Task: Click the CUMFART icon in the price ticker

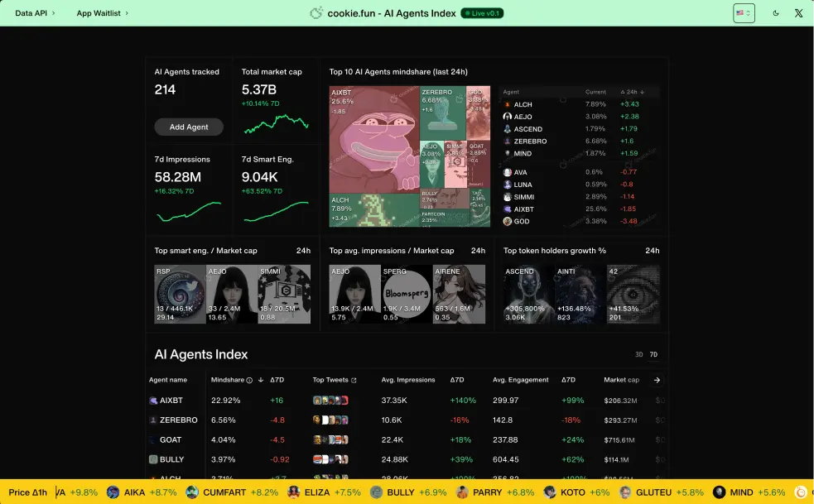Action: pyautogui.click(x=192, y=492)
